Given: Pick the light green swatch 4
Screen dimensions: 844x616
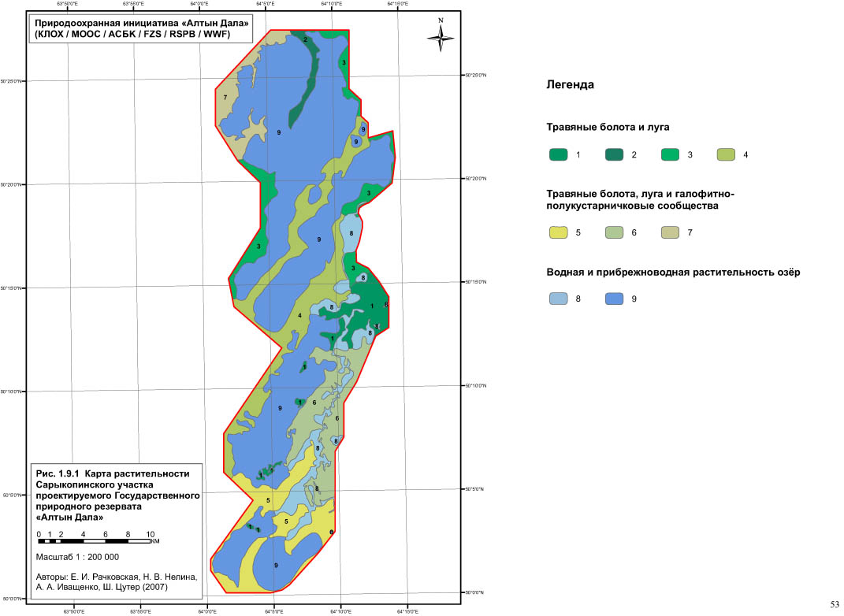Looking at the screenshot, I should click(727, 155).
